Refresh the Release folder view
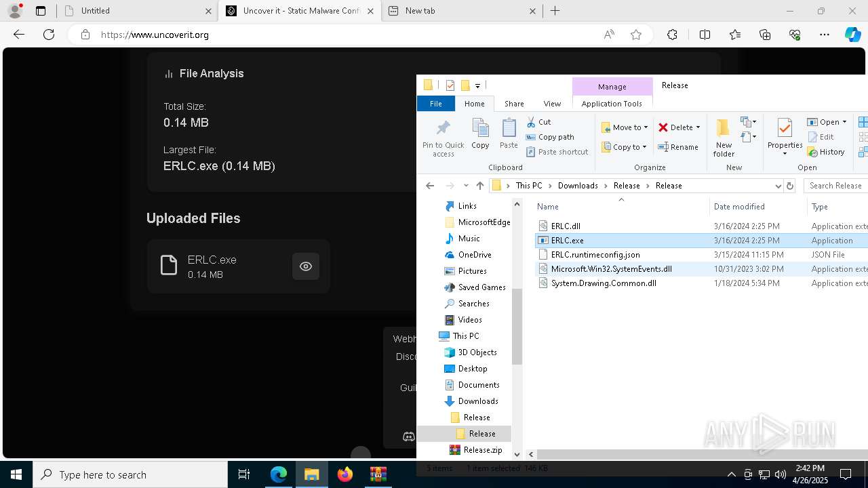This screenshot has width=868, height=488. click(x=790, y=186)
